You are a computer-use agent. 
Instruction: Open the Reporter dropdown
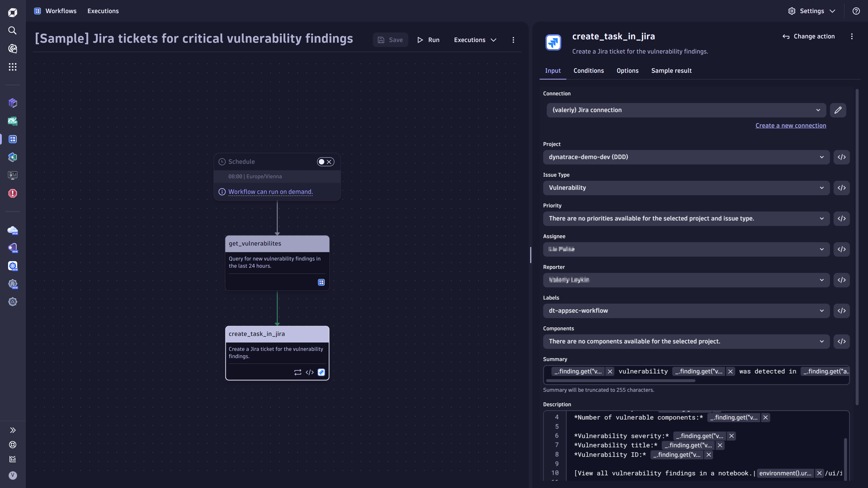(686, 280)
